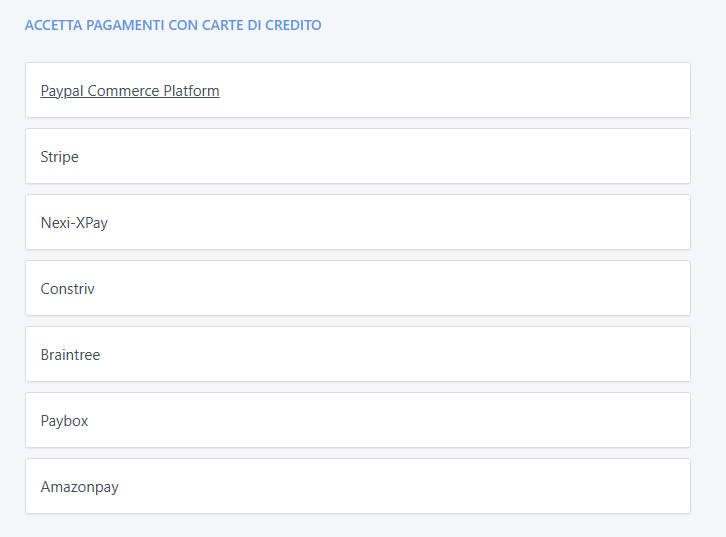The height and width of the screenshot is (537, 726).
Task: Click the Braintree text label
Action: click(70, 355)
